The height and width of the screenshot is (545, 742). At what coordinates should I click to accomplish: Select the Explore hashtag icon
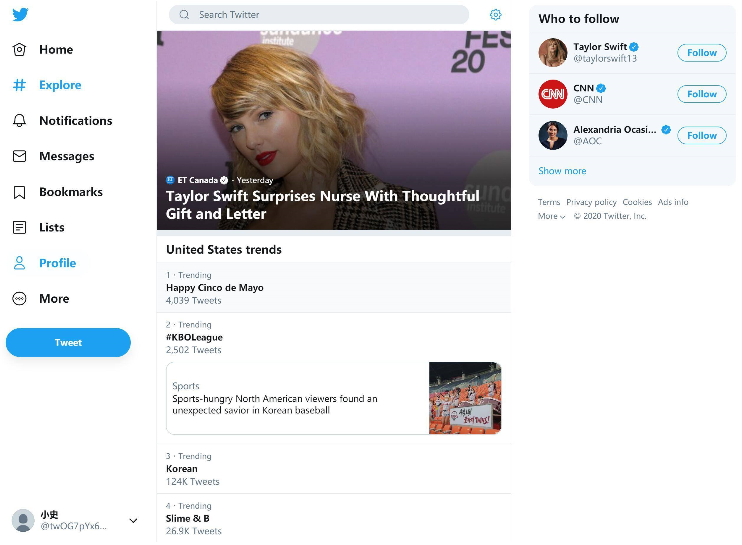[x=19, y=85]
